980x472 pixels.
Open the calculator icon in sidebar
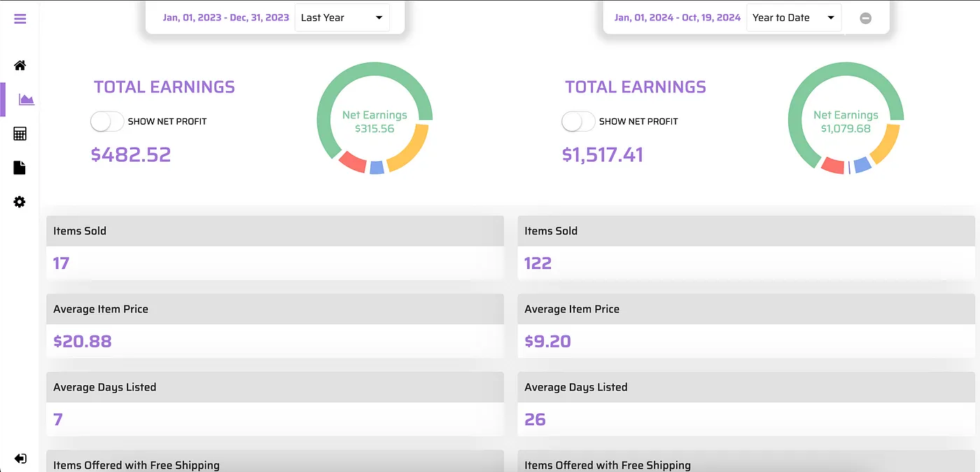(20, 134)
